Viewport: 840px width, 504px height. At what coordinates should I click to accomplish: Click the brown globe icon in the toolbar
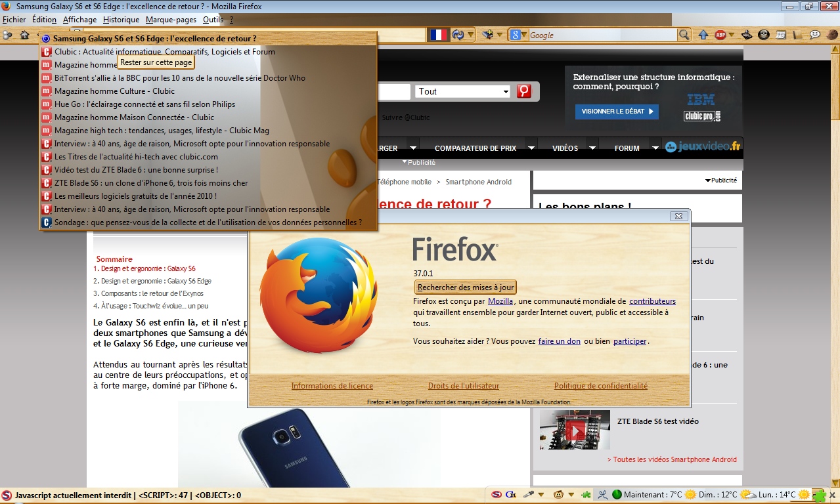(831, 35)
